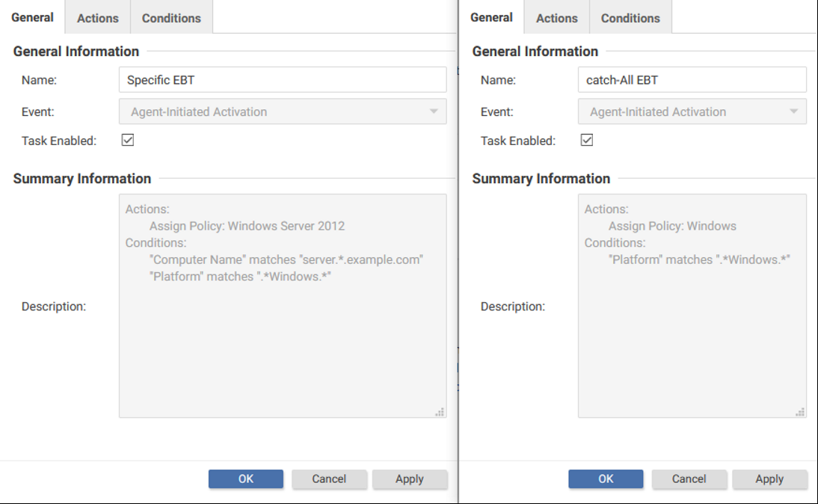Click OK to confirm catch-All EBT settings
818x504 pixels.
pyautogui.click(x=606, y=479)
